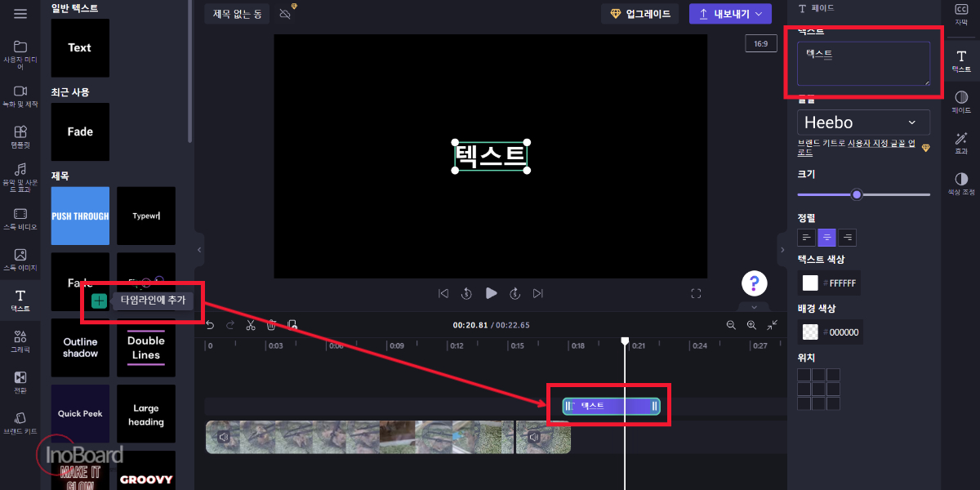980x490 pixels.
Task: Zoom in on the timeline
Action: [x=751, y=325]
